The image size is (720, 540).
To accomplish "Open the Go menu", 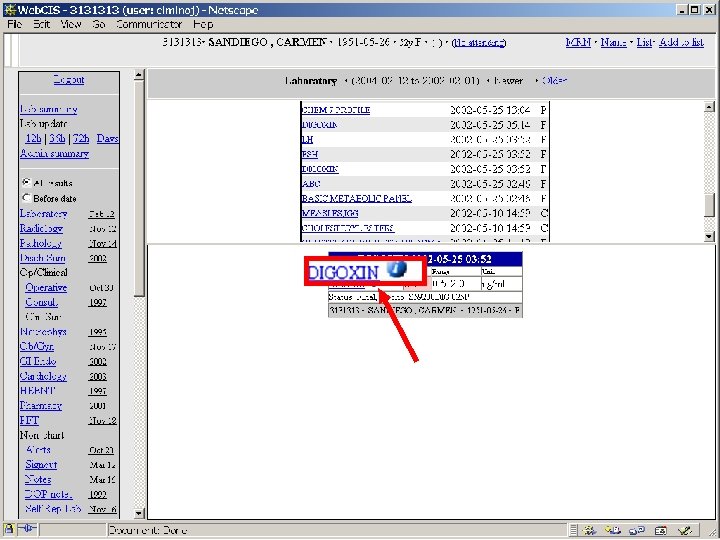I will [x=99, y=24].
